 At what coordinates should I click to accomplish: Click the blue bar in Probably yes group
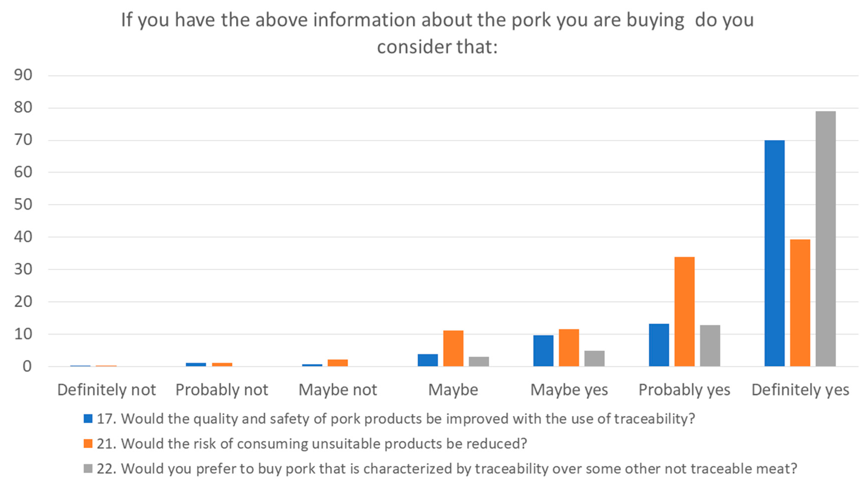click(659, 345)
